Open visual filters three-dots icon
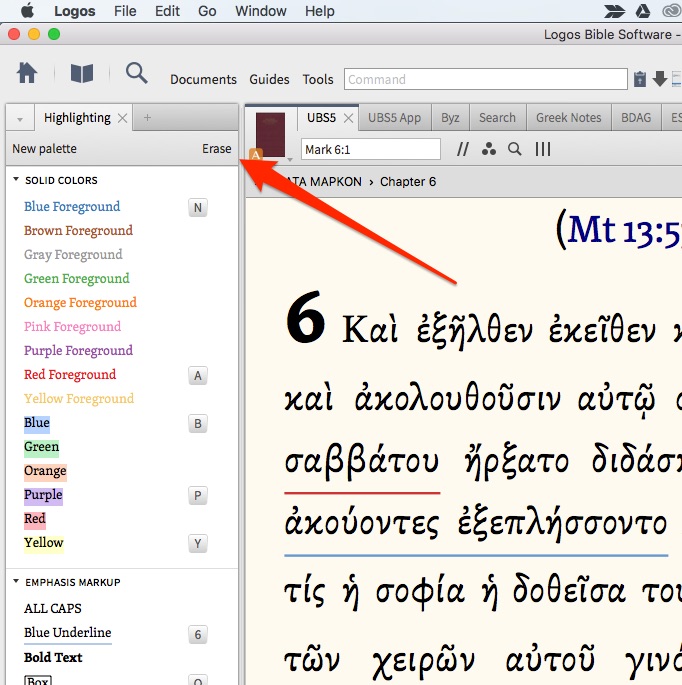This screenshot has width=682, height=685. 488,149
